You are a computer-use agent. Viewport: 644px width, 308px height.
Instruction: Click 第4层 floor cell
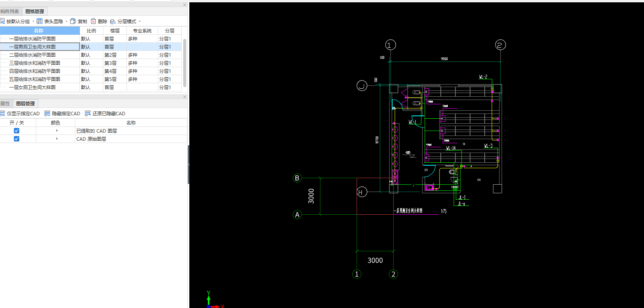pos(115,71)
